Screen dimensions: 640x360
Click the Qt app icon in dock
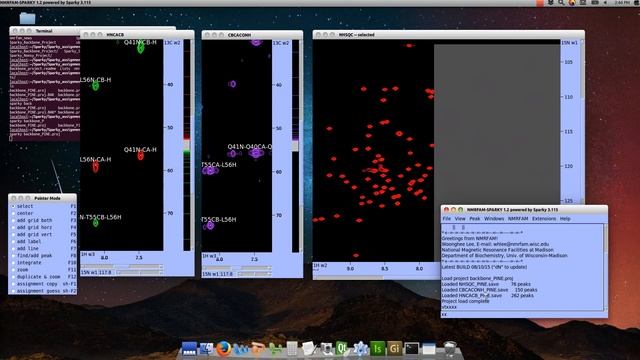(x=342, y=349)
